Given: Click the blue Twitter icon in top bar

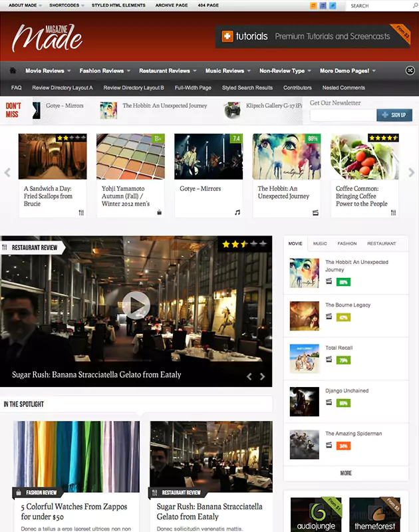Looking at the screenshot, I should click(333, 5).
